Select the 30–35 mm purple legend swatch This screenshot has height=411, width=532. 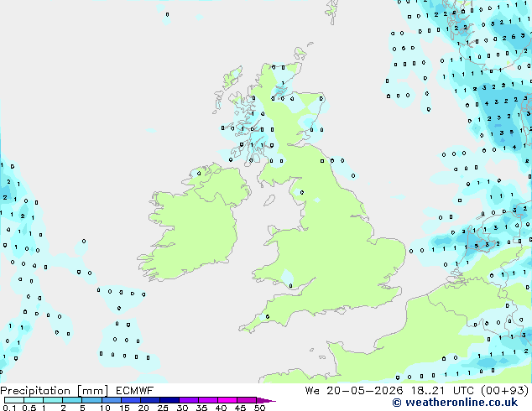188,400
